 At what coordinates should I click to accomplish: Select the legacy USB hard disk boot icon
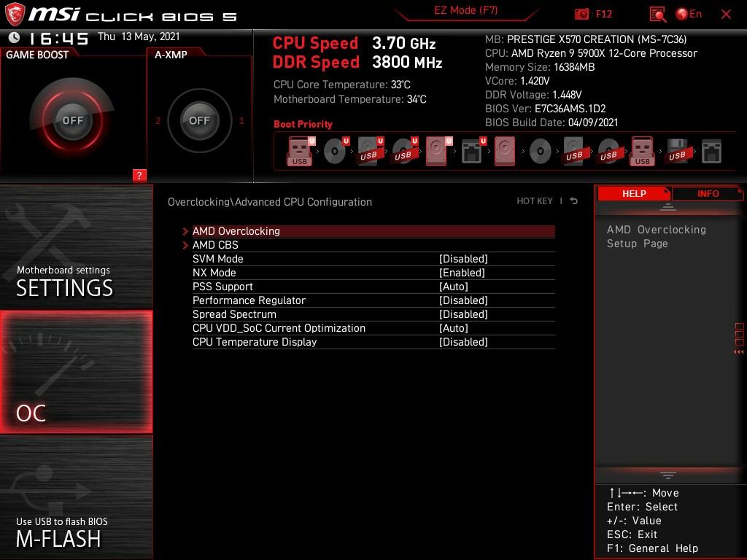tap(575, 152)
